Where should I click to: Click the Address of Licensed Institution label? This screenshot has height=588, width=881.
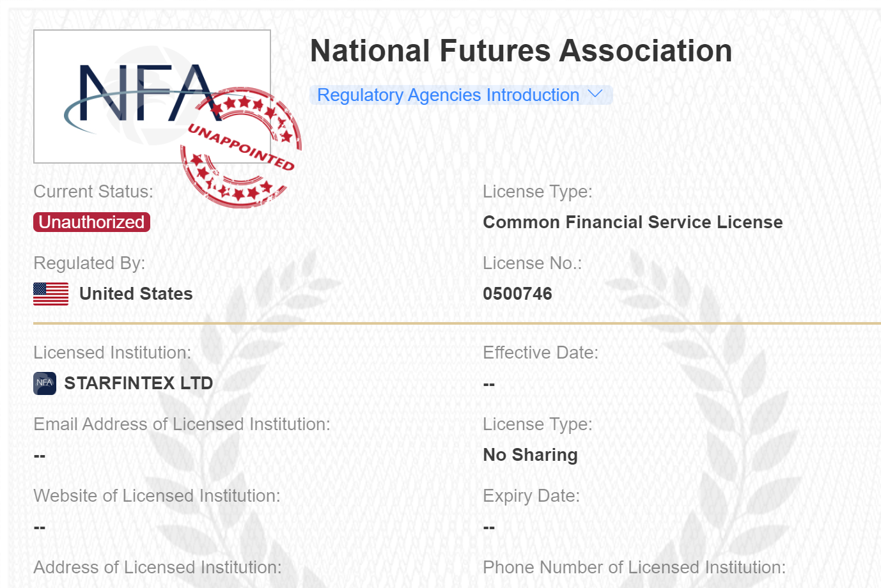coord(157,568)
